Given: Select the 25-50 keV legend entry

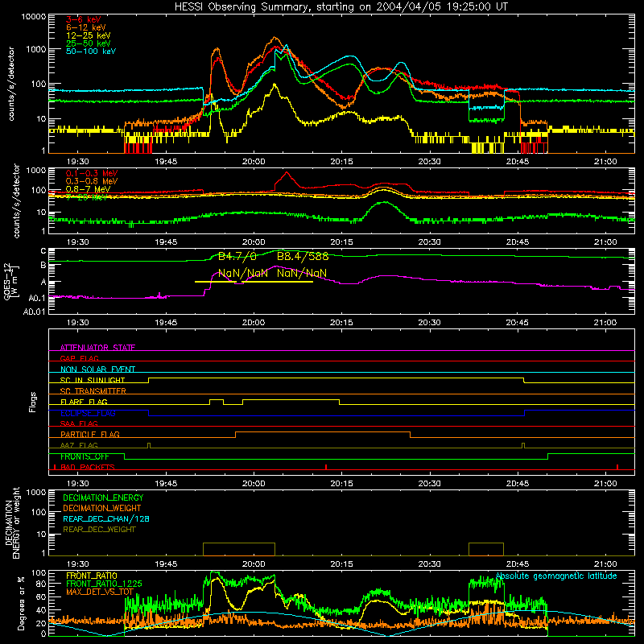Looking at the screenshot, I should [x=89, y=43].
